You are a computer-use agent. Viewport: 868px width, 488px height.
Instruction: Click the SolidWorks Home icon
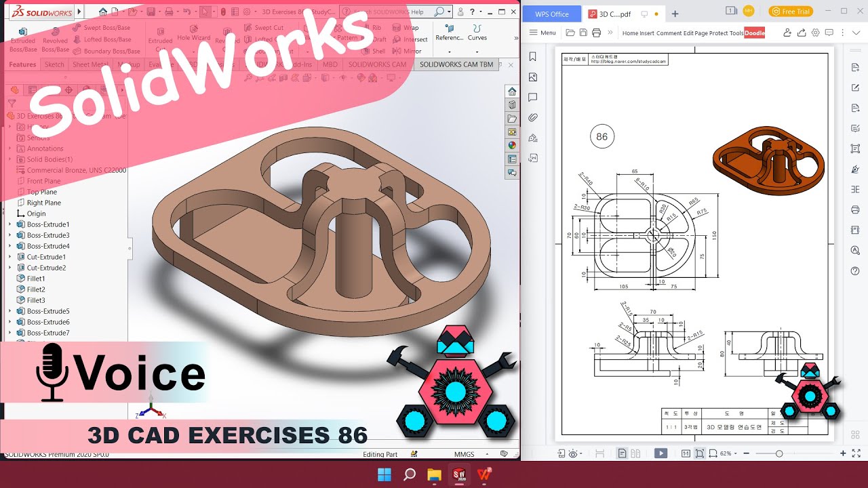tap(102, 12)
